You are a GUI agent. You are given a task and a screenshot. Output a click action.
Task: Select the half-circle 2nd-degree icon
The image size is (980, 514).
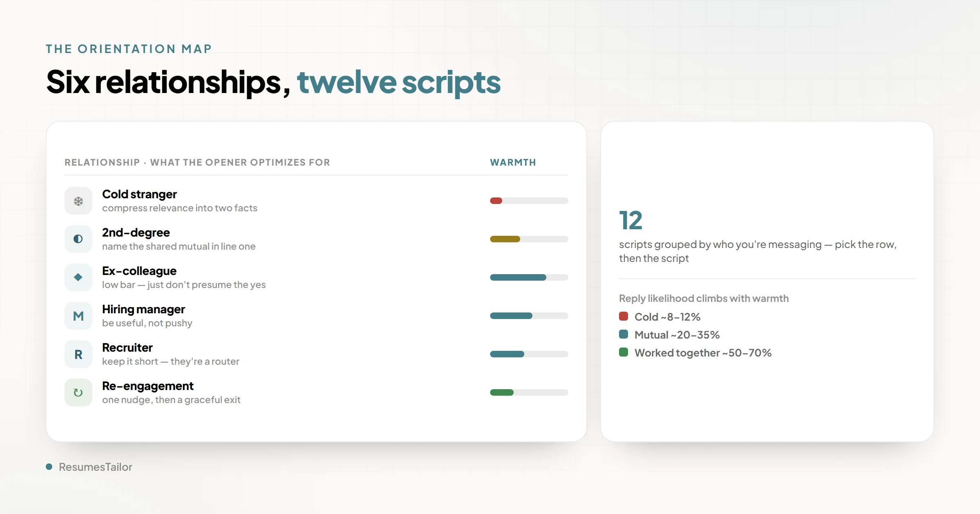tap(78, 239)
